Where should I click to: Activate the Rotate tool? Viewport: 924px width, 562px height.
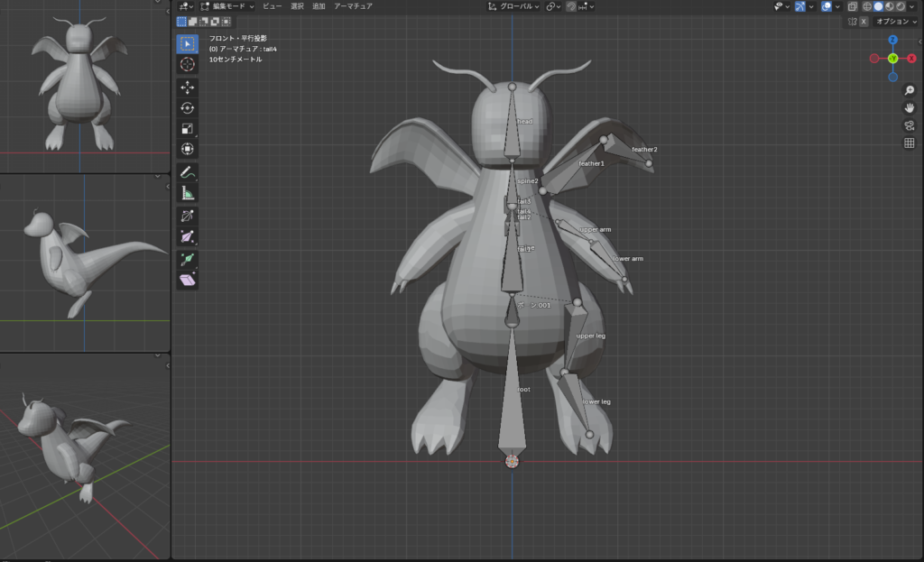(x=188, y=107)
